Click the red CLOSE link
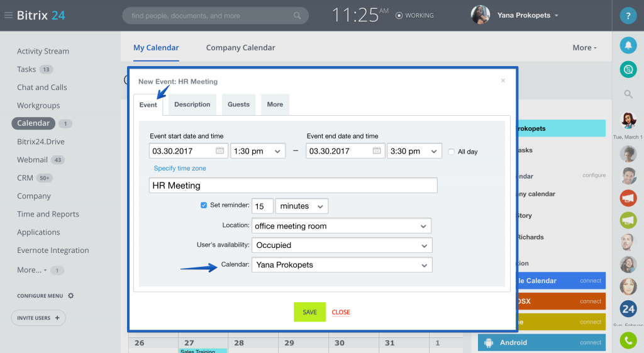Viewport: 644px width, 353px height. click(341, 312)
